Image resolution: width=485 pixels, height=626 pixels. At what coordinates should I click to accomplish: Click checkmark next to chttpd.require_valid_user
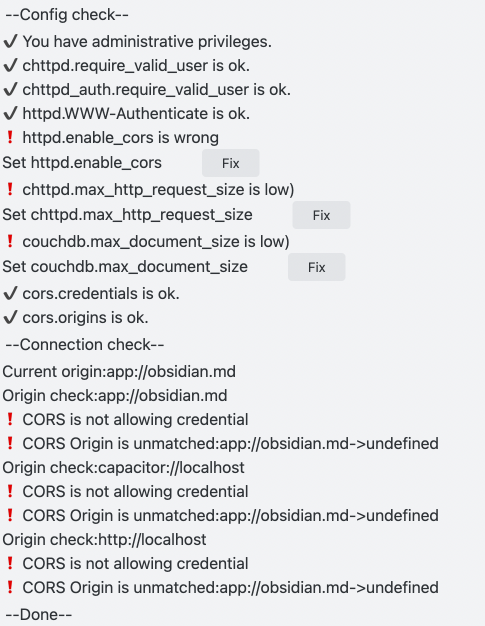pyautogui.click(x=10, y=65)
